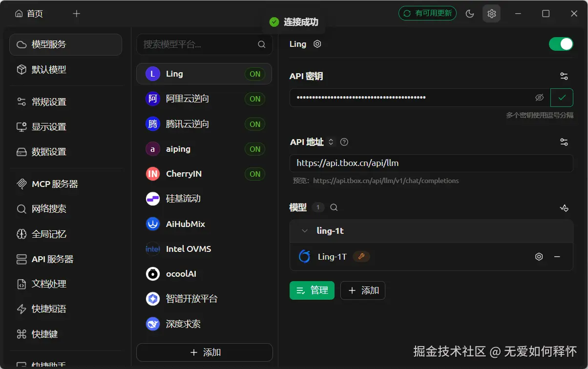Click the model health check icon
Image resolution: width=588 pixels, height=369 pixels.
tap(564, 208)
